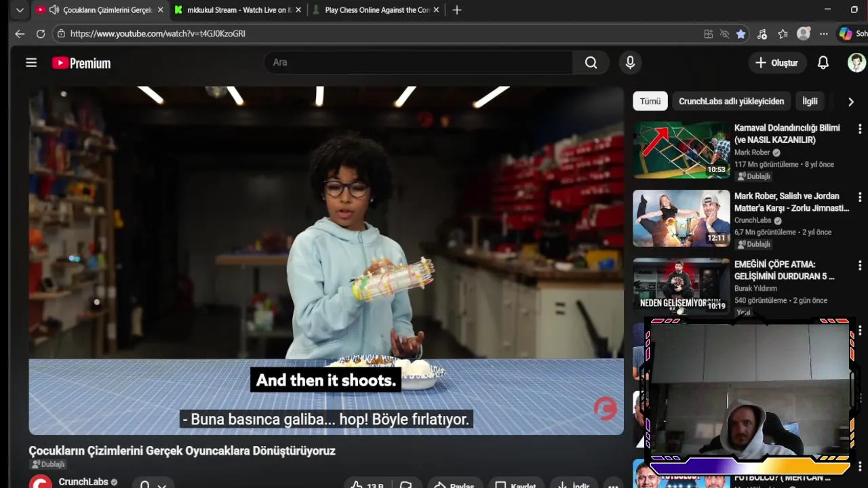Viewport: 868px width, 488px height.
Task: Open the browser media control music icon
Action: click(x=762, y=34)
